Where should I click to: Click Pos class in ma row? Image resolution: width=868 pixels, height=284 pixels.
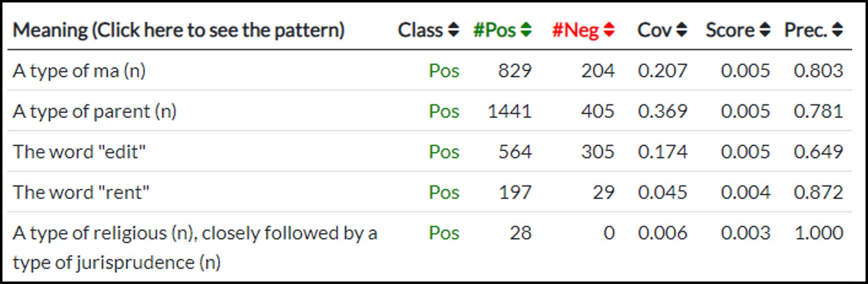click(444, 71)
